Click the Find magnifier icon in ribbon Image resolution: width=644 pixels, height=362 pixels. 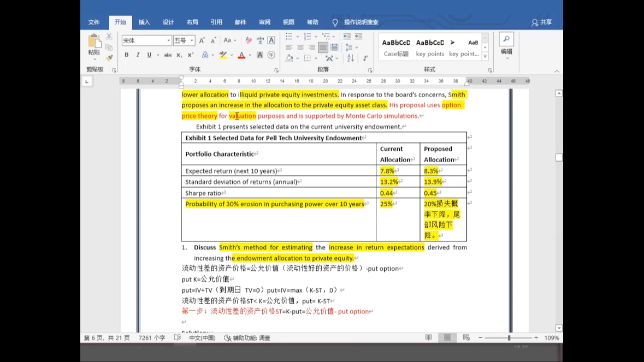[x=506, y=40]
